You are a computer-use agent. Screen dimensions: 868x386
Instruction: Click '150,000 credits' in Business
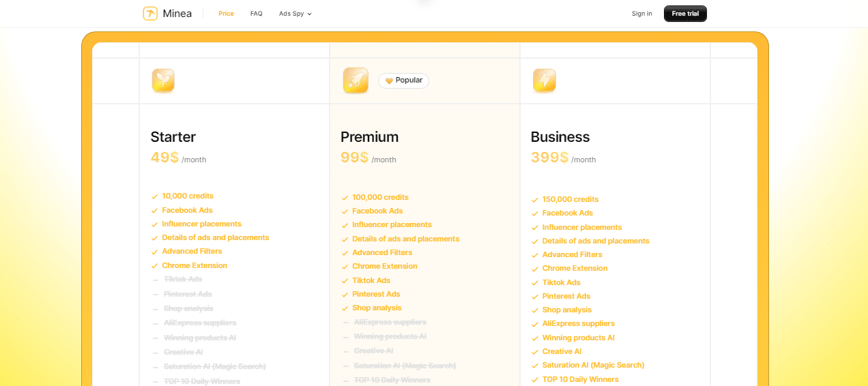[570, 199]
